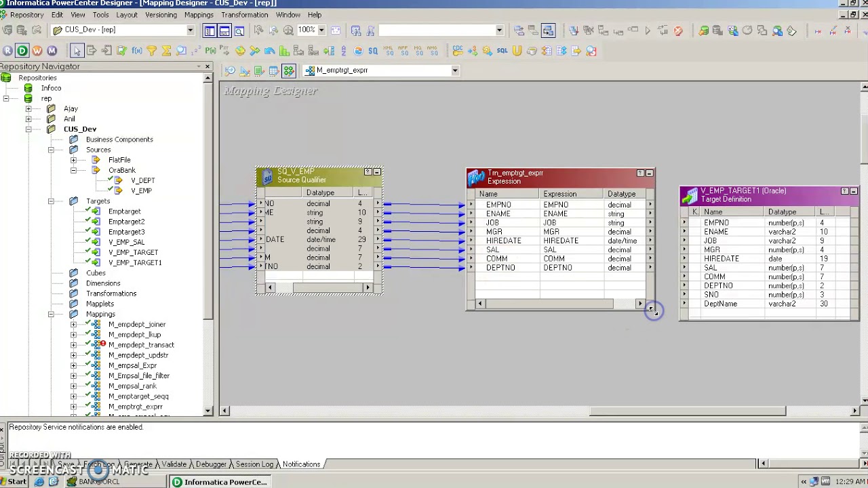
Task: Select the Mapplets node in the tree
Action: [x=100, y=304]
